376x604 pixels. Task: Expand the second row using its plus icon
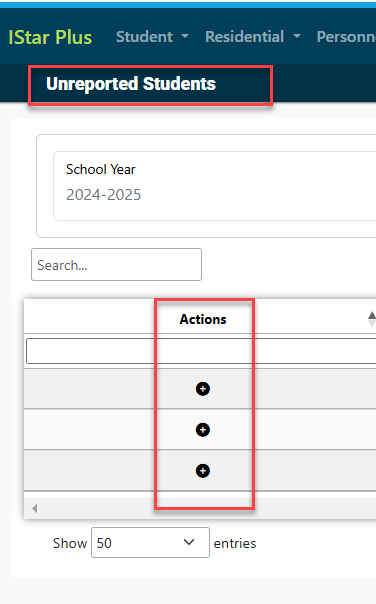click(x=203, y=430)
